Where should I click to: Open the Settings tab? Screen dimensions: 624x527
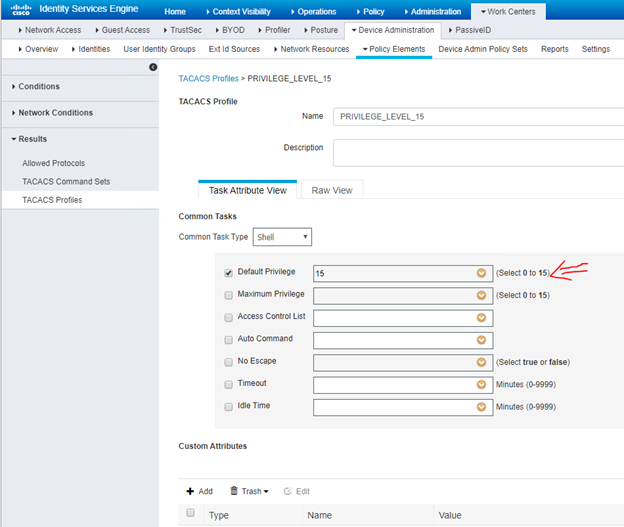click(x=595, y=49)
